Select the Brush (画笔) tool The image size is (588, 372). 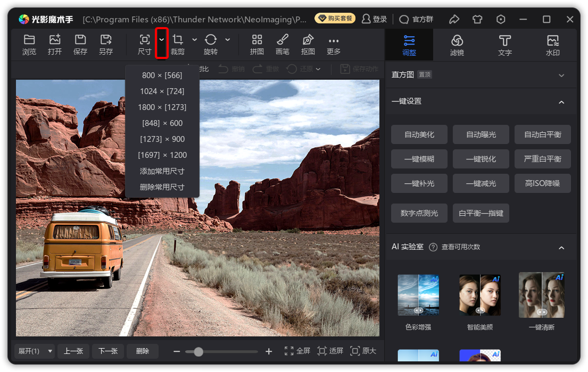[x=283, y=40]
